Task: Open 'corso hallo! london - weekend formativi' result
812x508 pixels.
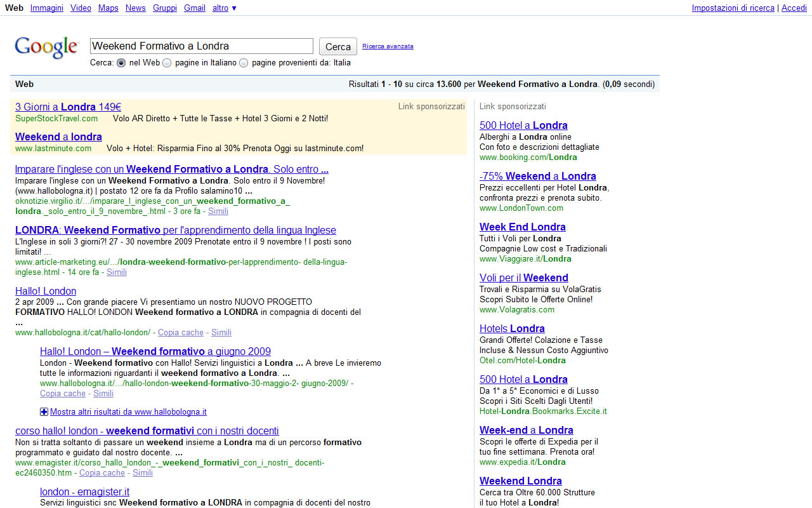Action: coord(147,431)
